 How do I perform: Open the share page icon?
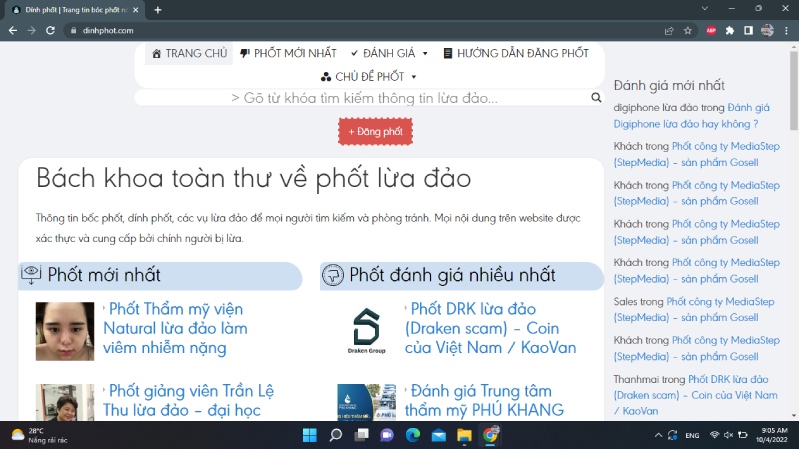pos(669,31)
